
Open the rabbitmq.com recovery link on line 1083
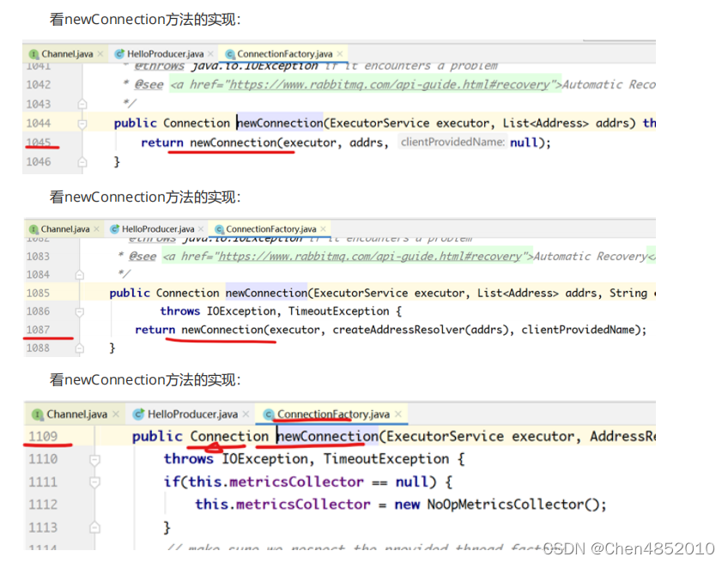tap(369, 257)
